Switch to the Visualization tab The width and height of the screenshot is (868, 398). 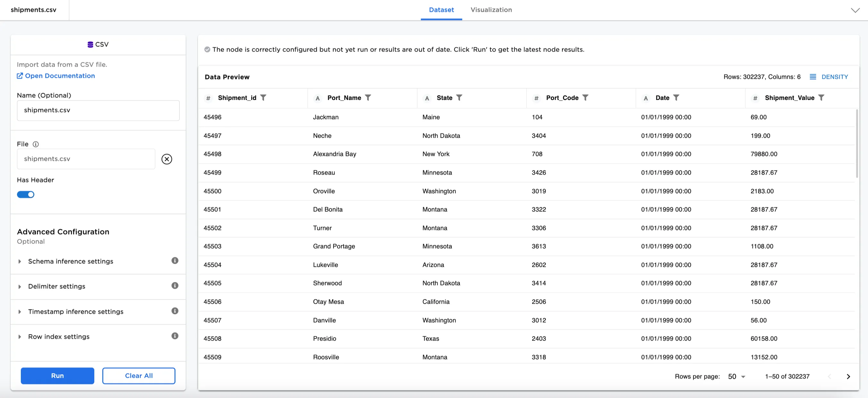pyautogui.click(x=491, y=10)
